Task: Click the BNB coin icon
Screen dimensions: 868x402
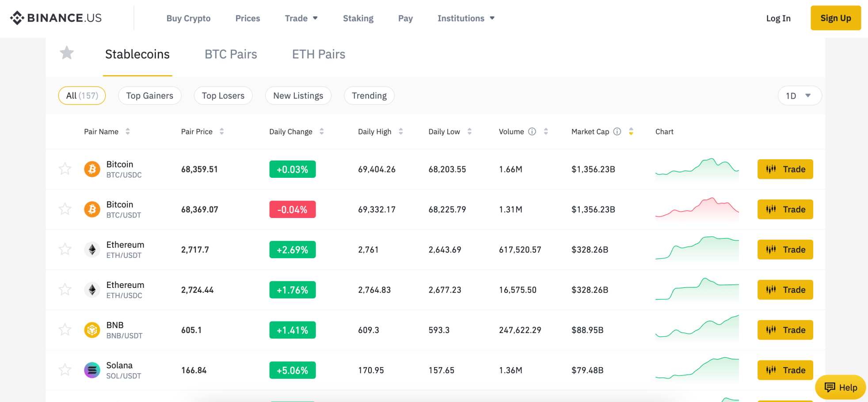Action: coord(92,330)
